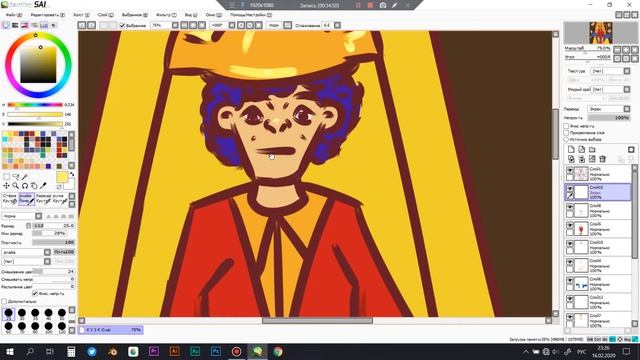This screenshot has height=360, width=640.
Task: Delete the selected layer with trash icon
Action: 602,159
